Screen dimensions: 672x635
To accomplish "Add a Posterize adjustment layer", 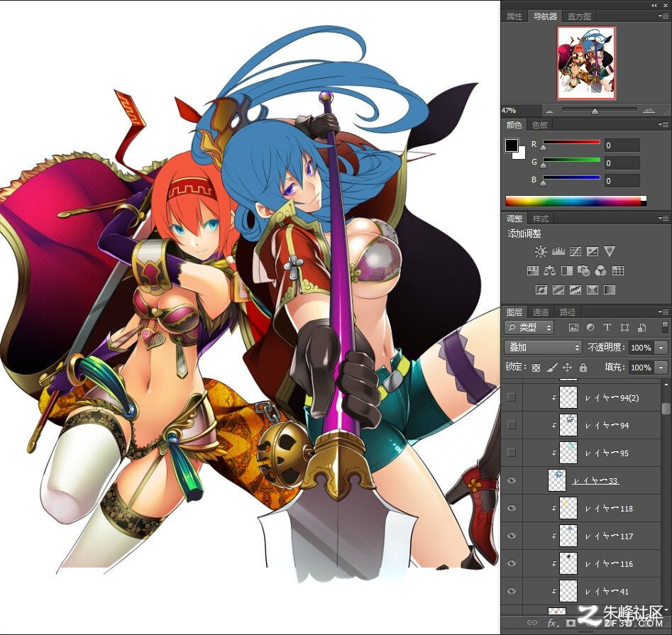I will click(x=558, y=290).
